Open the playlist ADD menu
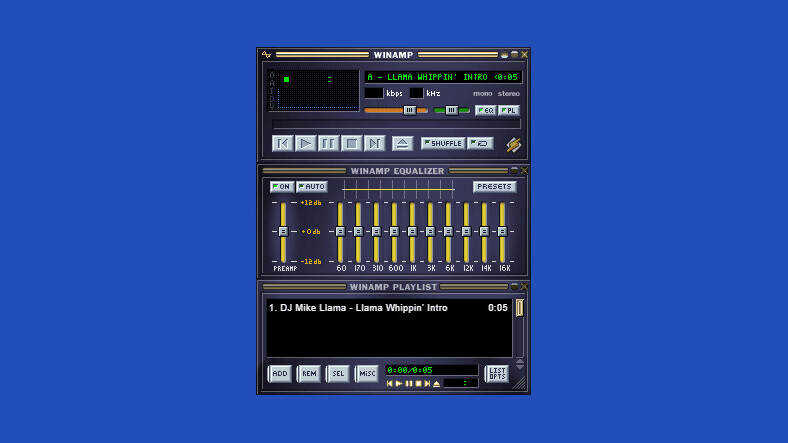Image resolution: width=788 pixels, height=443 pixels. (279, 373)
